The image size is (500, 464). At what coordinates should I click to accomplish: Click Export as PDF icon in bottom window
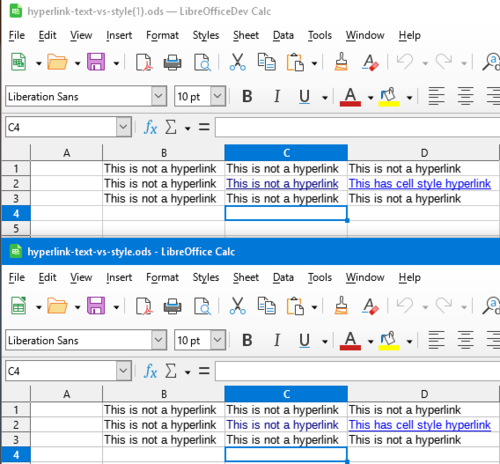point(144,306)
